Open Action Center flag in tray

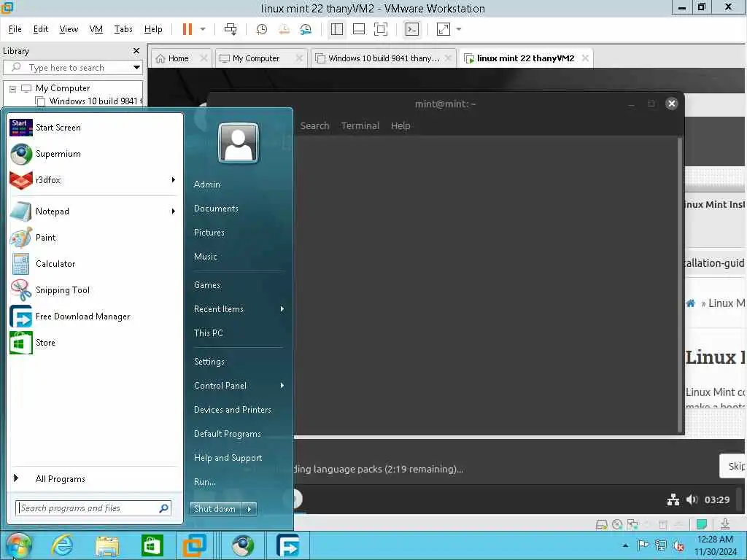[643, 545]
